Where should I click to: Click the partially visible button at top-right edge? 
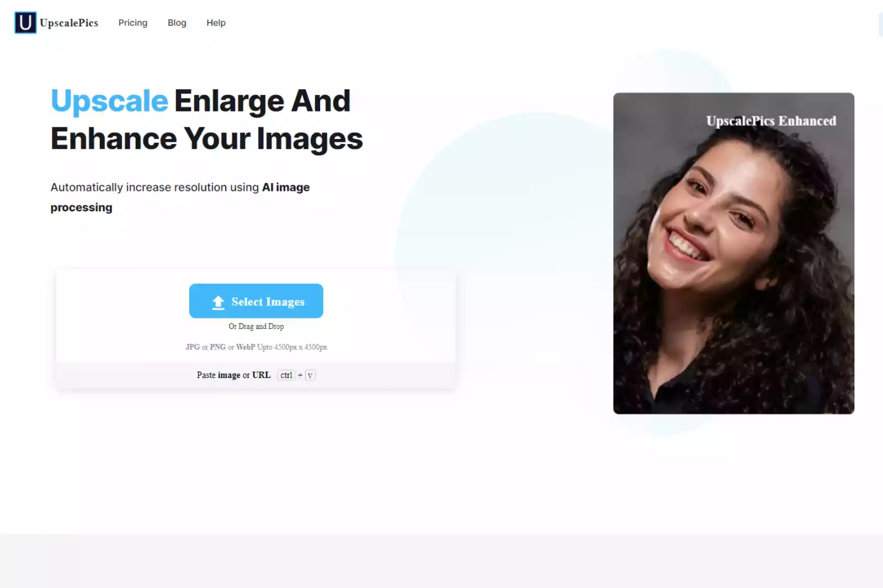881,25
